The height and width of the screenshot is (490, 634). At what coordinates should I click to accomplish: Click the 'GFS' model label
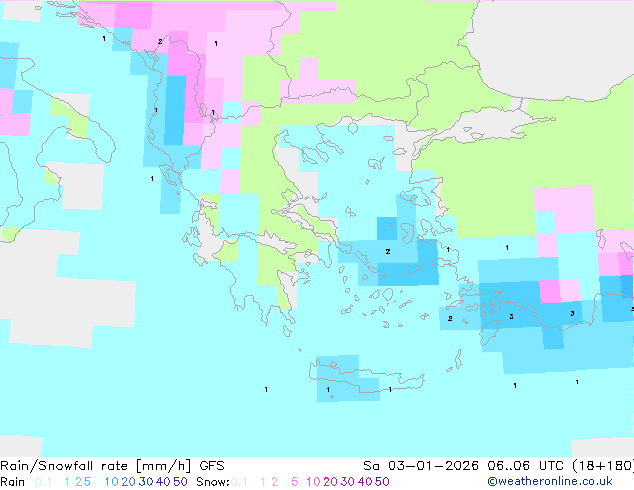[x=212, y=466]
